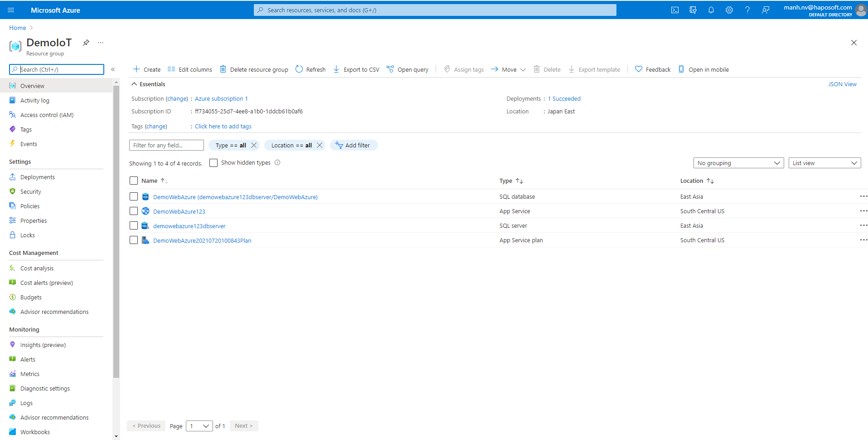Click Edit columns in toolbar
The image size is (868, 440).
pyautogui.click(x=190, y=69)
